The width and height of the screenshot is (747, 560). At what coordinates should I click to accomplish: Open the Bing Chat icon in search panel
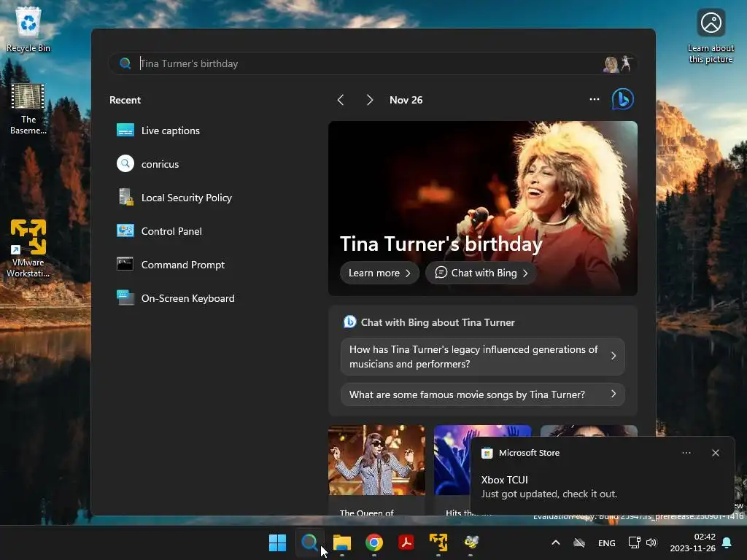click(x=623, y=99)
